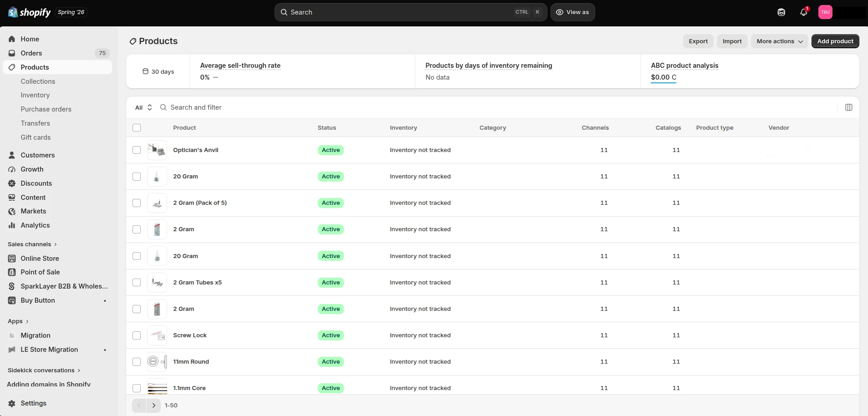Click the Export button
The height and width of the screenshot is (416, 868).
pyautogui.click(x=698, y=41)
